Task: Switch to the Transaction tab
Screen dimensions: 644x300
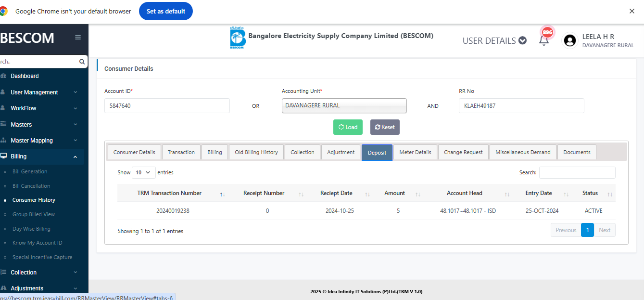Action: coord(181,152)
